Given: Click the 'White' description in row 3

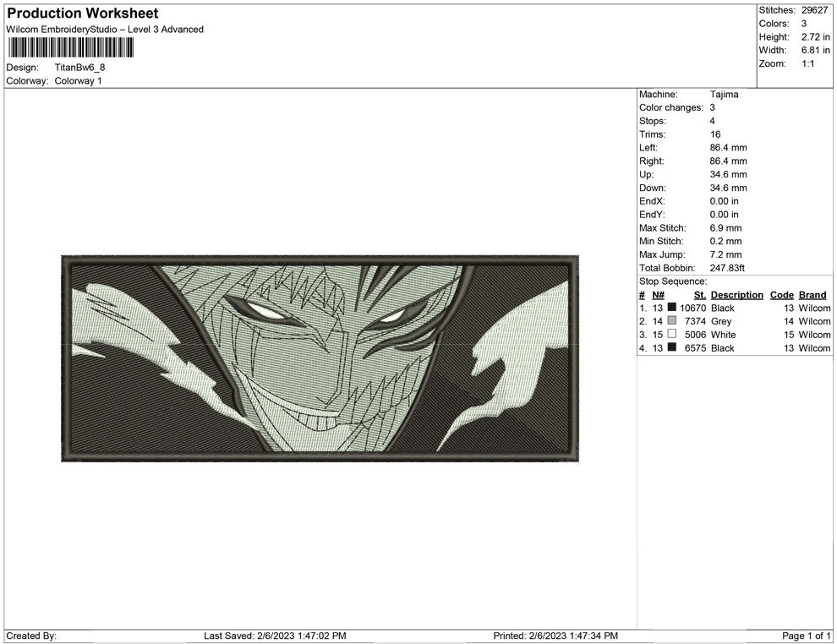Looking at the screenshot, I should click(724, 335).
